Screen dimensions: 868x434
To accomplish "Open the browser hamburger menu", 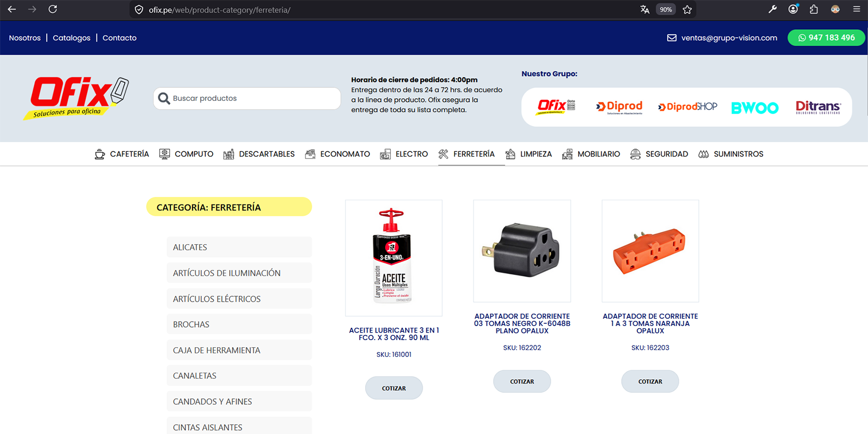I will click(857, 9).
